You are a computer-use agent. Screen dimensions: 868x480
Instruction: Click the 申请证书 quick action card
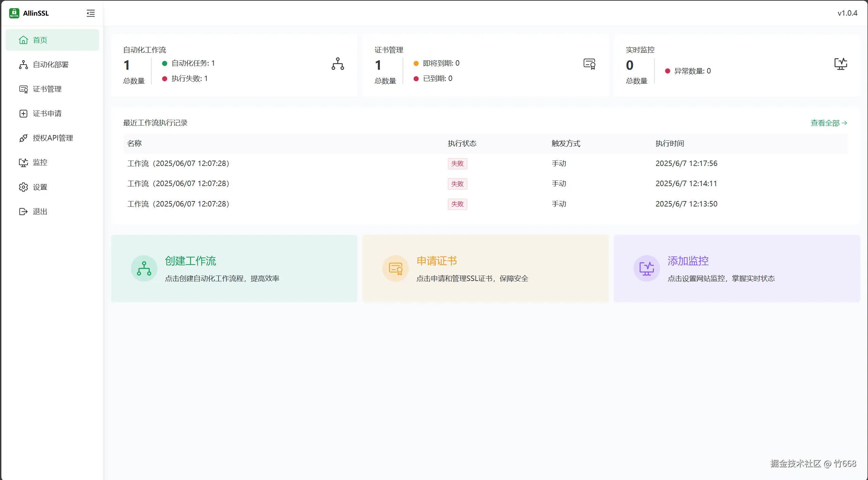tap(485, 268)
